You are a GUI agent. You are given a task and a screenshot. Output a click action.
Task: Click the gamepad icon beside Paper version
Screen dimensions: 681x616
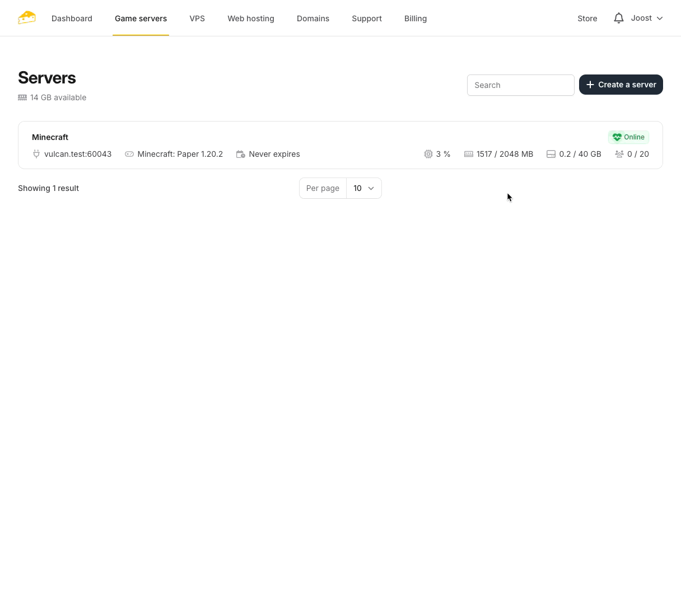129,154
